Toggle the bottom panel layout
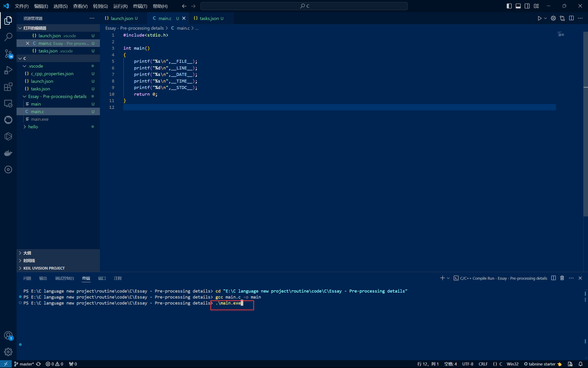The image size is (588, 368). (x=518, y=6)
